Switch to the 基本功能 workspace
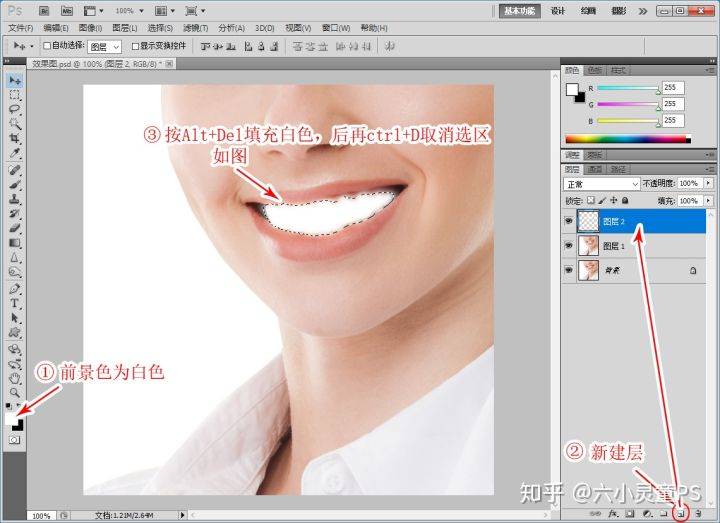Screen dimensions: 720x523 [x=519, y=11]
